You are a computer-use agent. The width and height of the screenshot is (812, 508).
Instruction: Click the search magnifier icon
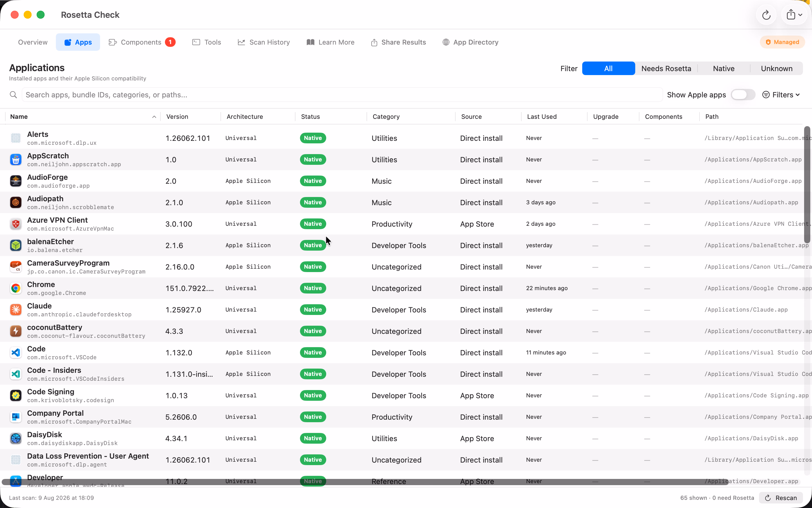[14, 95]
